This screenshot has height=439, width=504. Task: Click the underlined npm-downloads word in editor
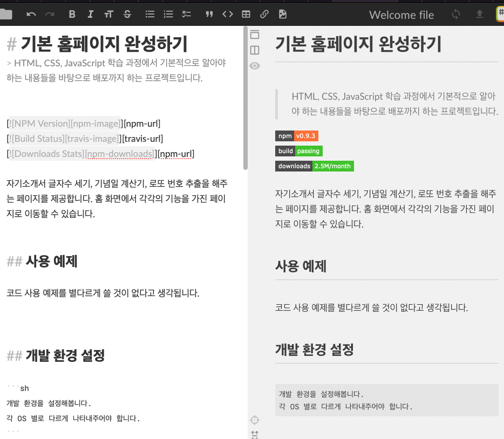click(x=120, y=154)
